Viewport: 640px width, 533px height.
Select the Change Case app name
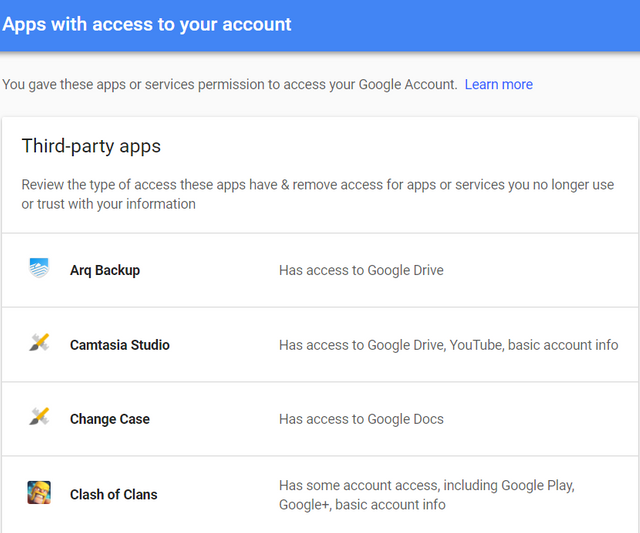[x=110, y=419]
